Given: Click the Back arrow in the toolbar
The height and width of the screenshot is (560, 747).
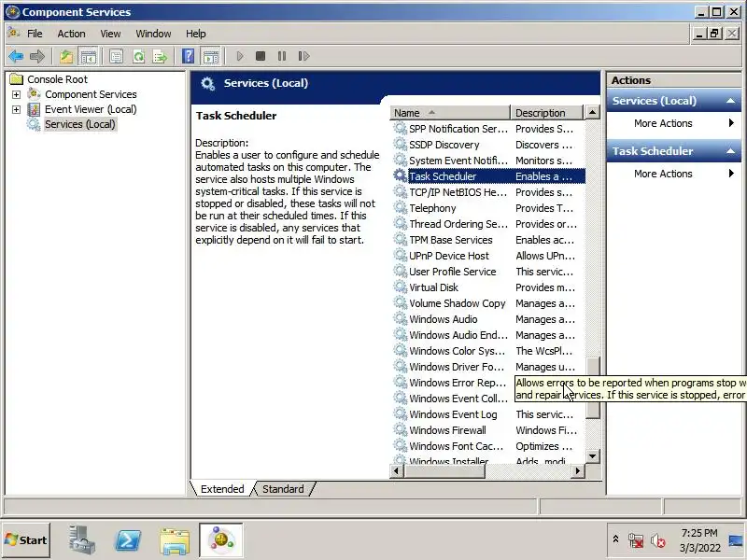Looking at the screenshot, I should coord(16,56).
